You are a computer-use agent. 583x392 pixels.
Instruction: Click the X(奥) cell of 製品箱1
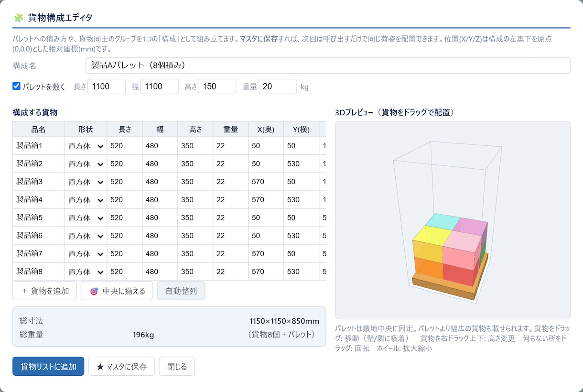[266, 146]
